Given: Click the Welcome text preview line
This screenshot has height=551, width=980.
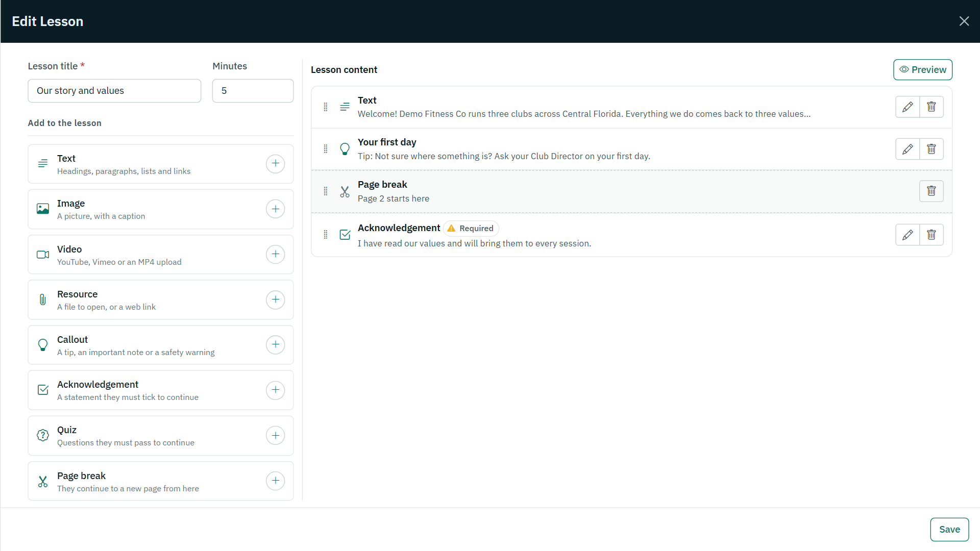Looking at the screenshot, I should [584, 114].
